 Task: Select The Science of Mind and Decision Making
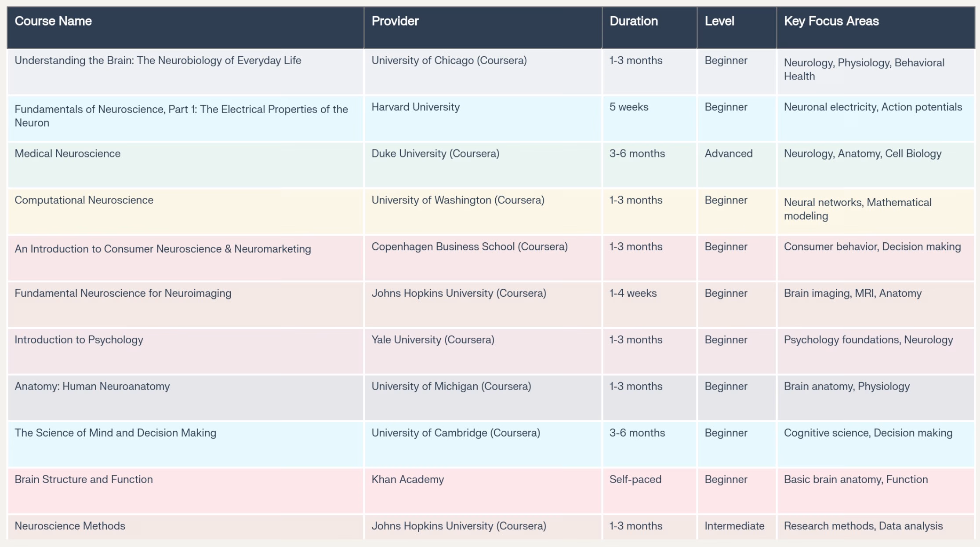pyautogui.click(x=115, y=432)
